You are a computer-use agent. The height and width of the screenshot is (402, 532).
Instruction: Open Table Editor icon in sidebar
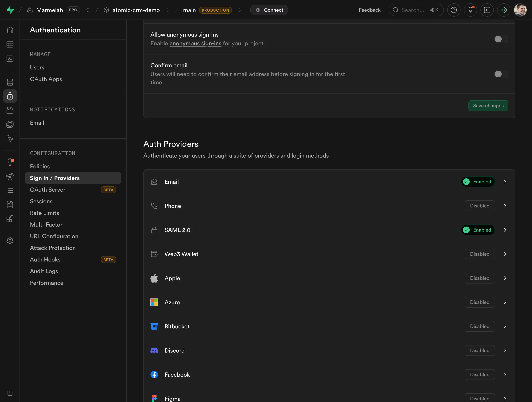(10, 44)
